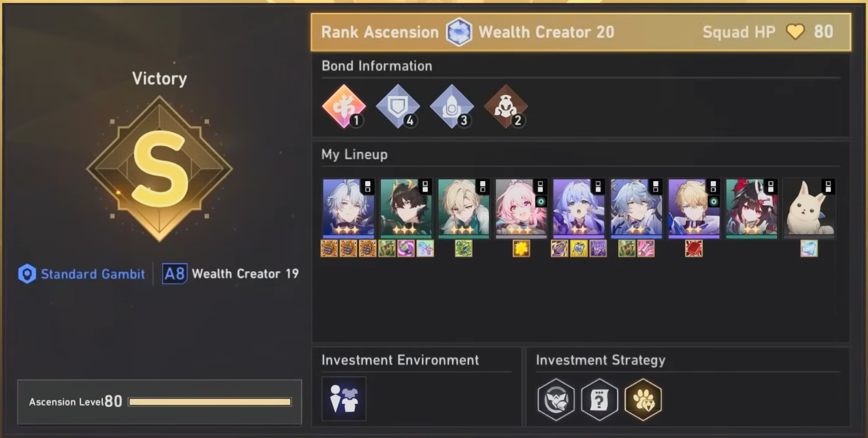Open the golden paw strategy icon
Screen dimensions: 868x438
point(643,400)
